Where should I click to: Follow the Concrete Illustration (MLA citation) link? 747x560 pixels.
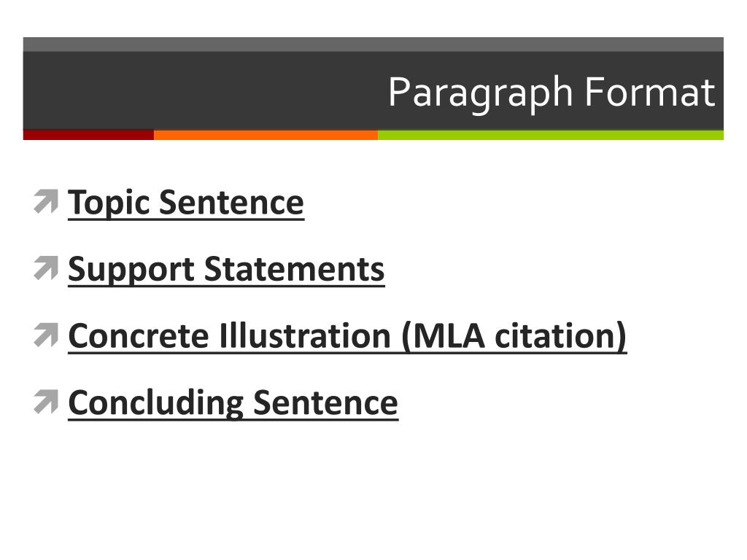[347, 337]
